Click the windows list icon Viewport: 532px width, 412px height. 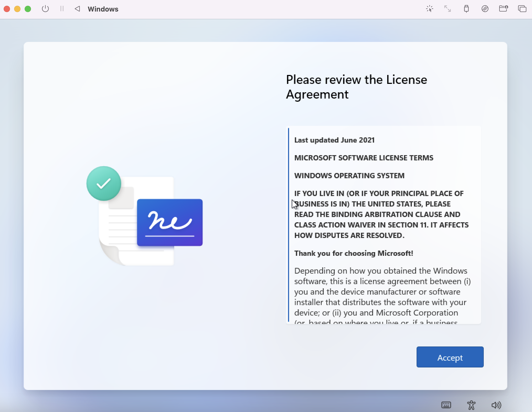point(522,9)
